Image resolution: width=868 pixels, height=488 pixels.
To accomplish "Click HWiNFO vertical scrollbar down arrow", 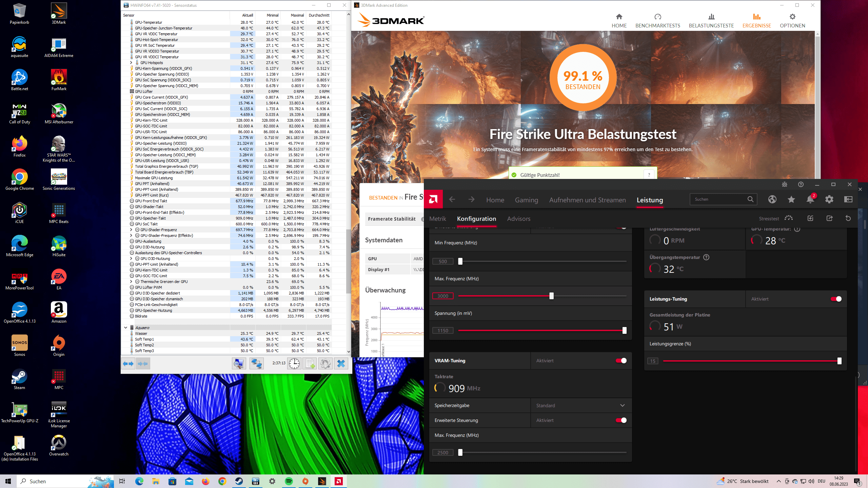I will pos(349,351).
